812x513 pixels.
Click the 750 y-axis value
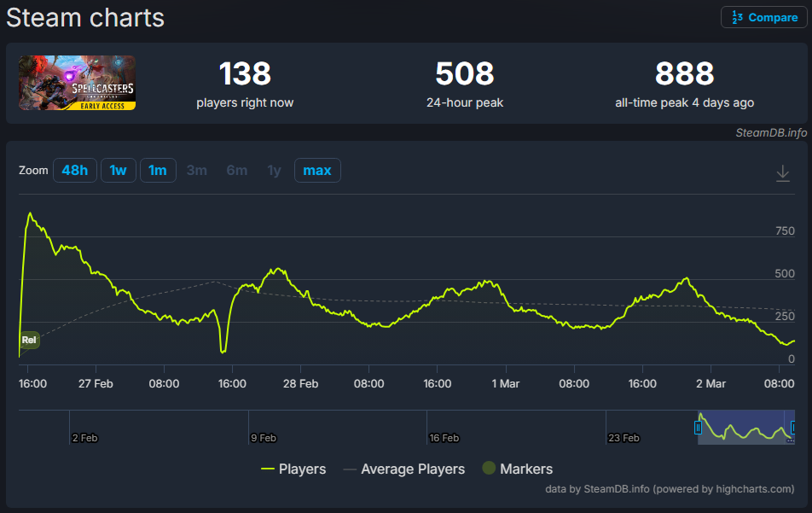785,230
